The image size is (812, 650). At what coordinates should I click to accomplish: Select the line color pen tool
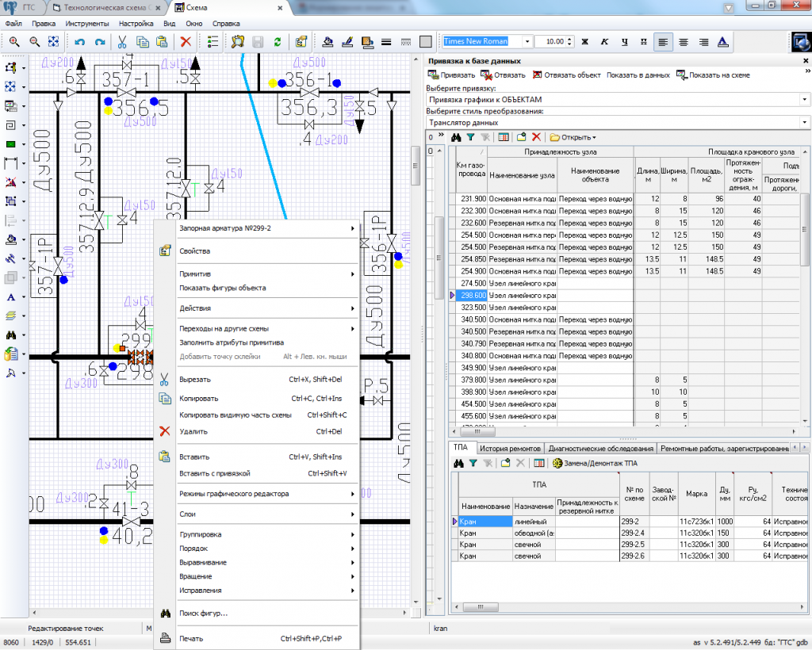tap(347, 42)
